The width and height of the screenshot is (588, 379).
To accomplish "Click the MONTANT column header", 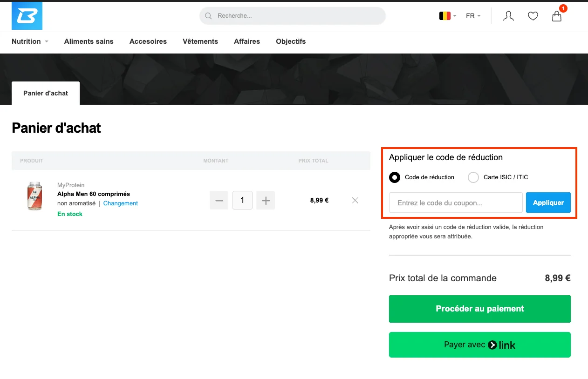I will pyautogui.click(x=216, y=161).
